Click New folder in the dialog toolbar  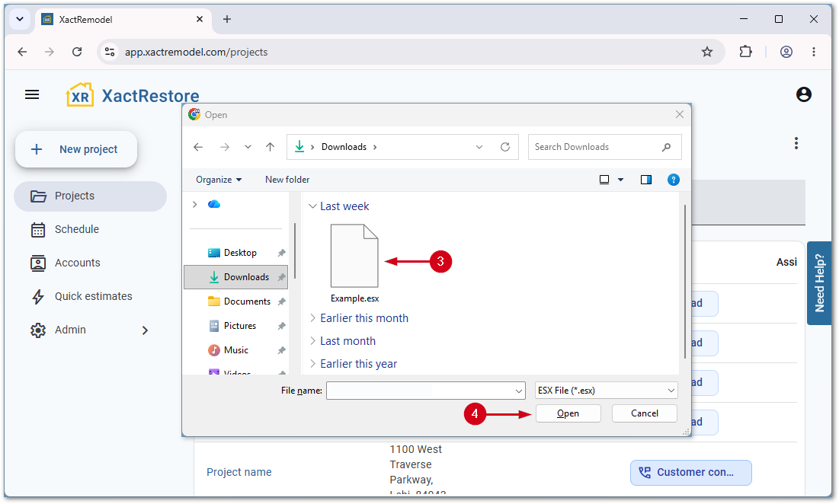[287, 180]
